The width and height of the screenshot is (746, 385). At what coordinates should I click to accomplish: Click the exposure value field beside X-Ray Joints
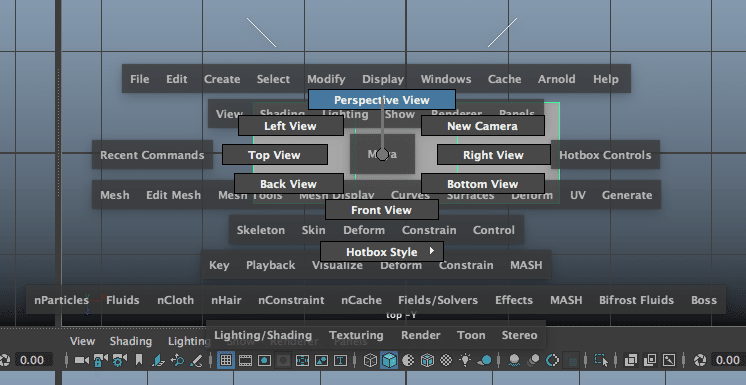click(x=727, y=360)
